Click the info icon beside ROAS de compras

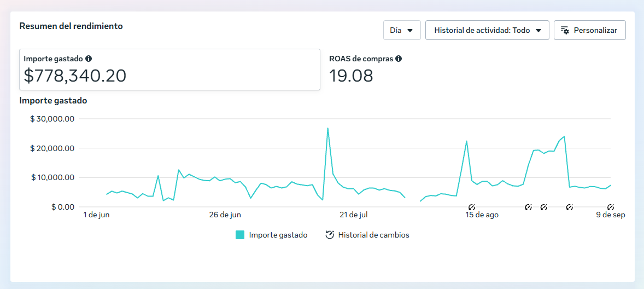pyautogui.click(x=399, y=59)
